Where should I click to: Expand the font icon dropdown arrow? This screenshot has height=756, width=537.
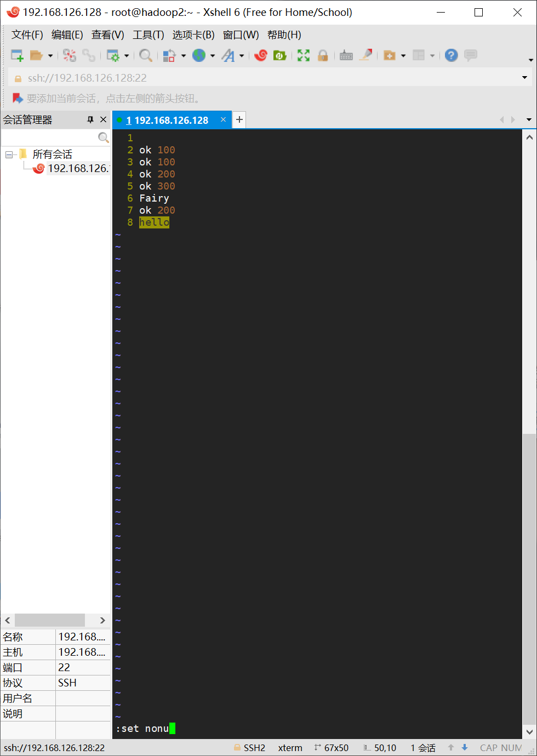tap(242, 55)
